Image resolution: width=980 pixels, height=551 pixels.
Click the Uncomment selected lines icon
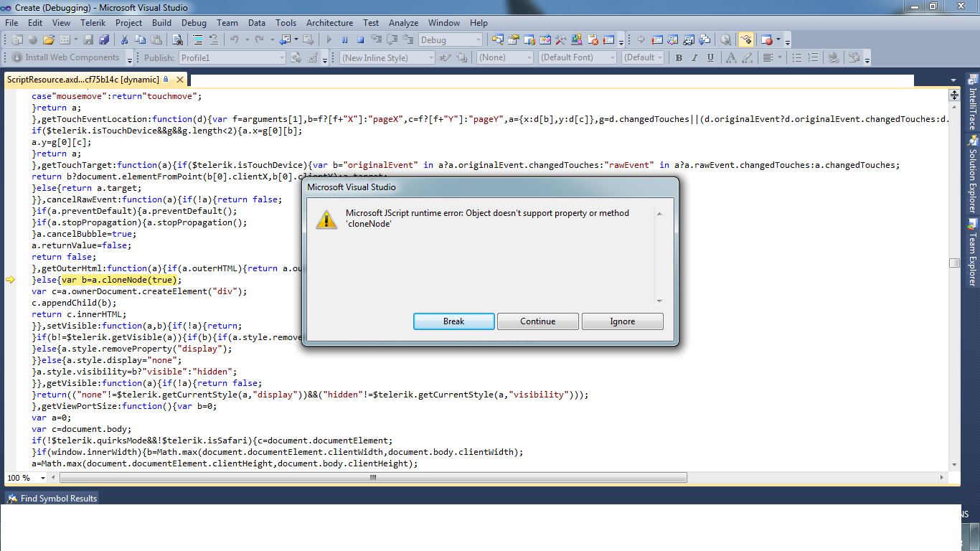pyautogui.click(x=213, y=40)
